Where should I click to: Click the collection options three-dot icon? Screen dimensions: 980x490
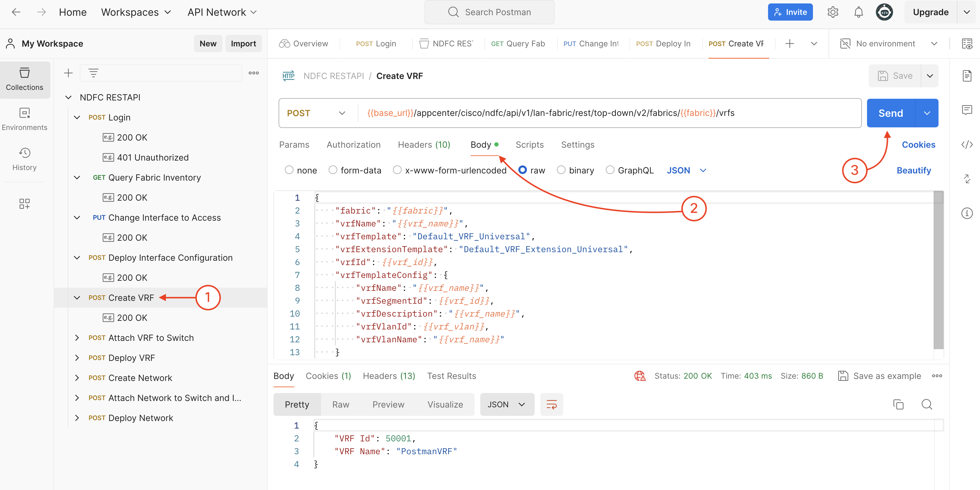point(254,73)
